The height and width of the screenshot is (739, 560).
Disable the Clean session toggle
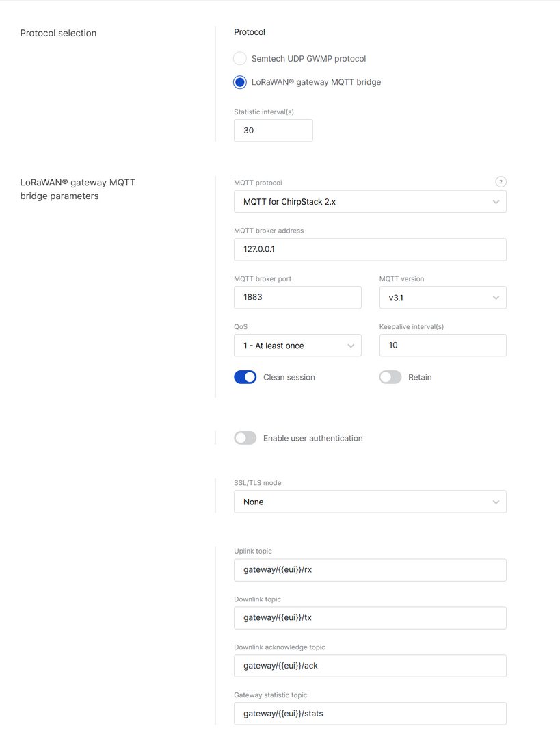click(x=245, y=377)
